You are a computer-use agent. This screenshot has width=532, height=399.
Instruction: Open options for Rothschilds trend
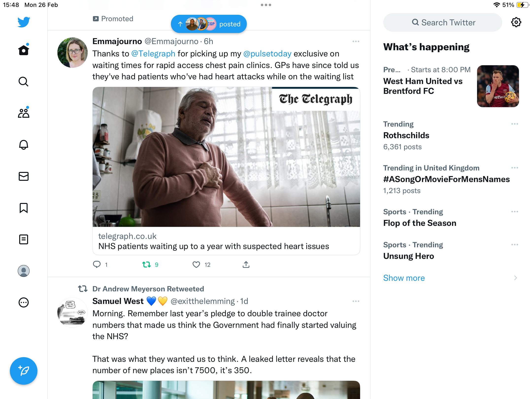pos(515,124)
